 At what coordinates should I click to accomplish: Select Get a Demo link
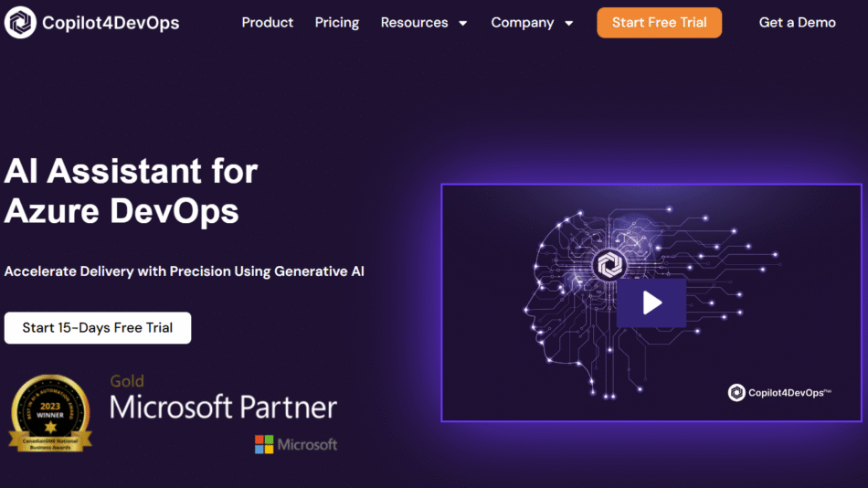797,23
